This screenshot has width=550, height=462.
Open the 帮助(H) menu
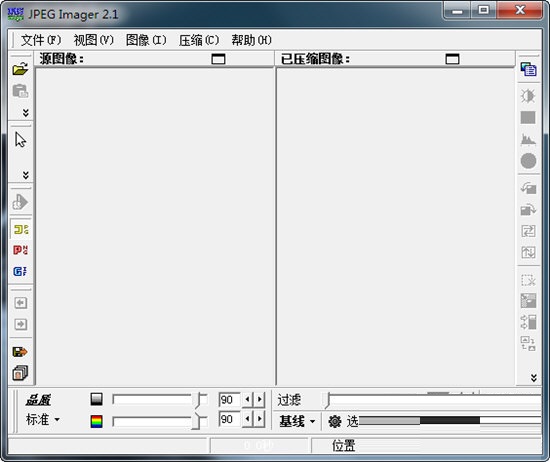[x=251, y=40]
